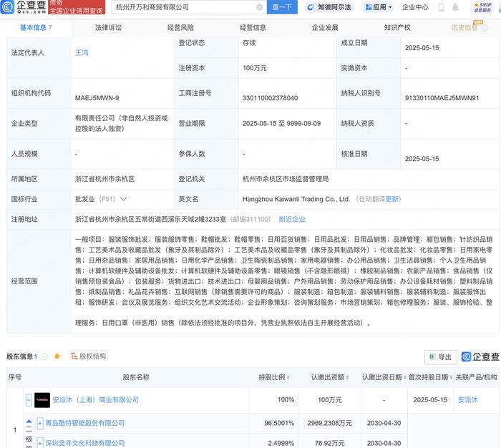Switch to the 法律诉讼 tab
Viewport: 501px width, 448px height.
(x=108, y=28)
